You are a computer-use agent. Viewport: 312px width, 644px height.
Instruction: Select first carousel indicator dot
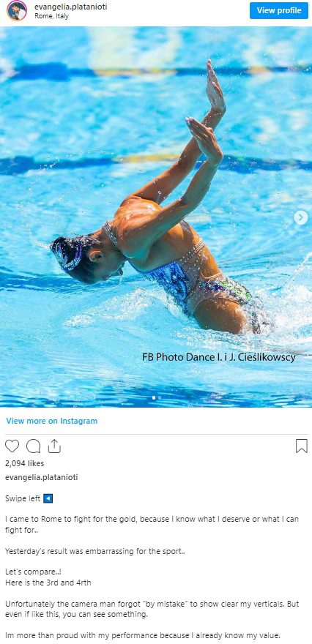point(154,397)
